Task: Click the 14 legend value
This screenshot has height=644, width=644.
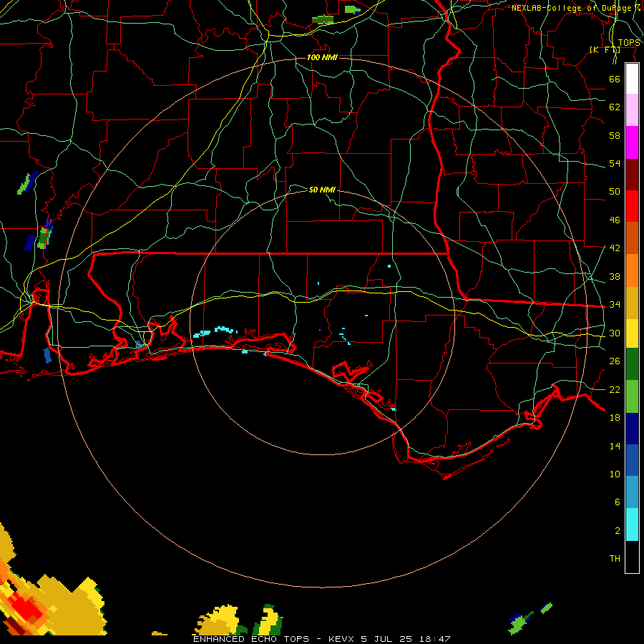Action: pyautogui.click(x=615, y=446)
